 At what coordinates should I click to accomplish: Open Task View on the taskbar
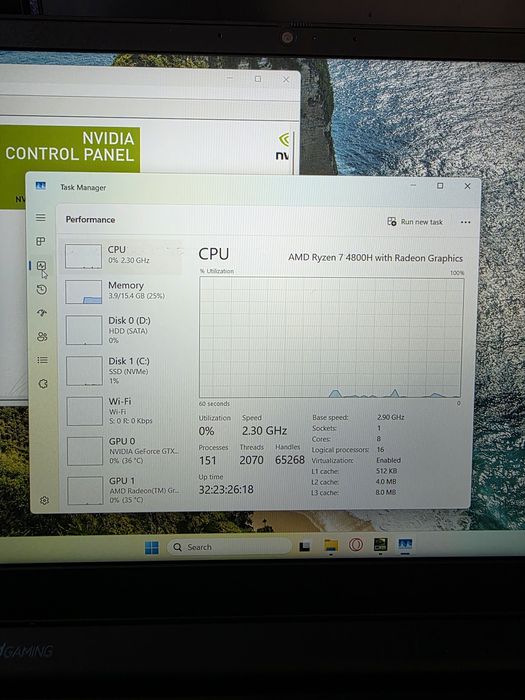point(305,546)
